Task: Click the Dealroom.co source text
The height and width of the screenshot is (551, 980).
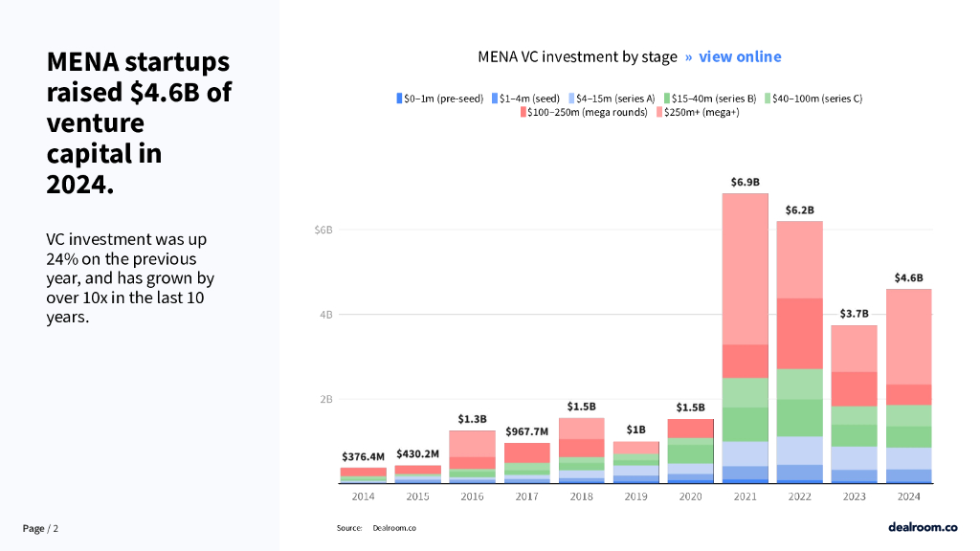Action: point(393,528)
